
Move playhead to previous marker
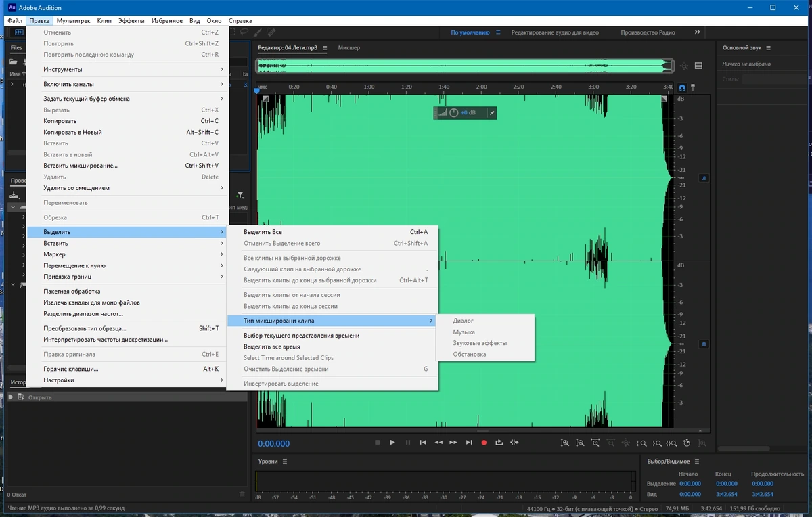point(423,443)
